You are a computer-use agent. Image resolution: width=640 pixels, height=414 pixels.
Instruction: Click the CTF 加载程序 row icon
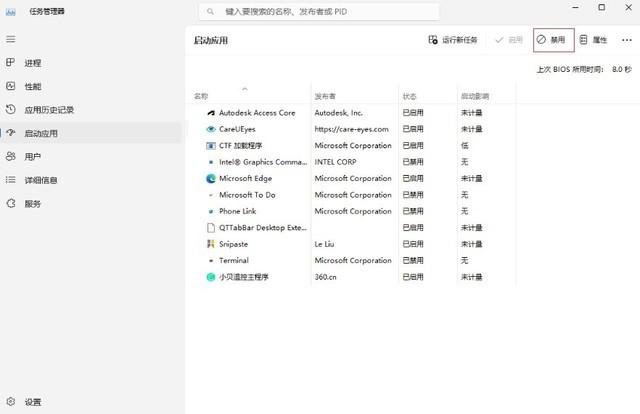coord(211,145)
